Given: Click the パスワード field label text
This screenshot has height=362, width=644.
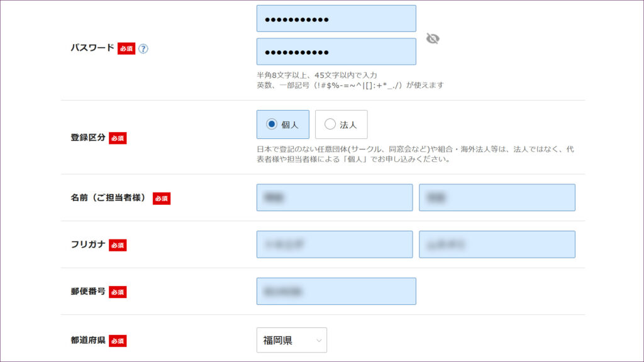Looking at the screenshot, I should point(92,48).
